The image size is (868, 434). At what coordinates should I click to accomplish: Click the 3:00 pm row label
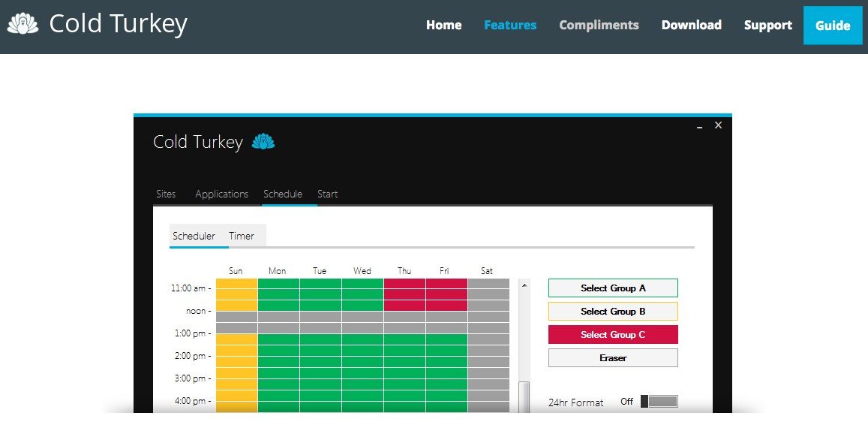(x=194, y=378)
